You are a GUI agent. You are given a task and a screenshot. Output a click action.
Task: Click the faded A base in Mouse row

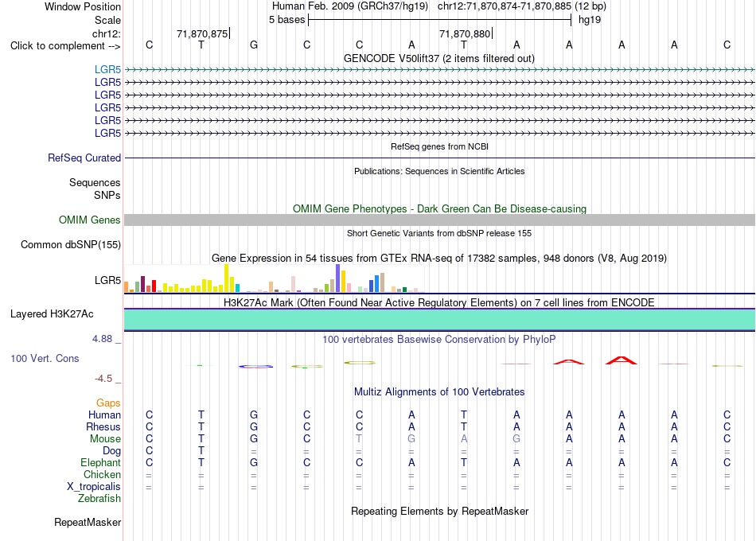point(464,439)
